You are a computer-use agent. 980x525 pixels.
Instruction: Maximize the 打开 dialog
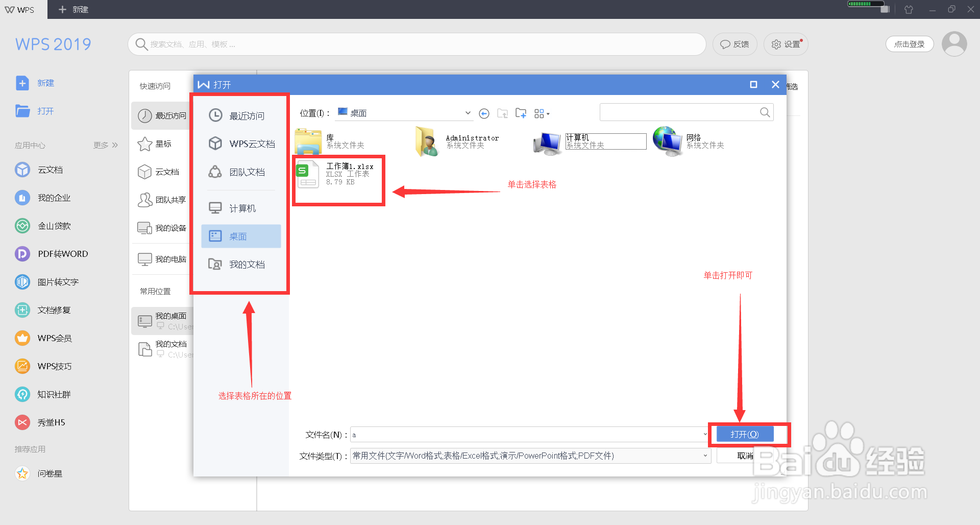coord(753,84)
